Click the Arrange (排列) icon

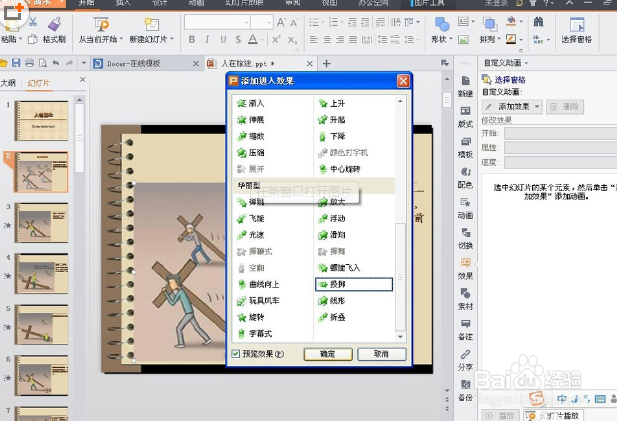(490, 24)
